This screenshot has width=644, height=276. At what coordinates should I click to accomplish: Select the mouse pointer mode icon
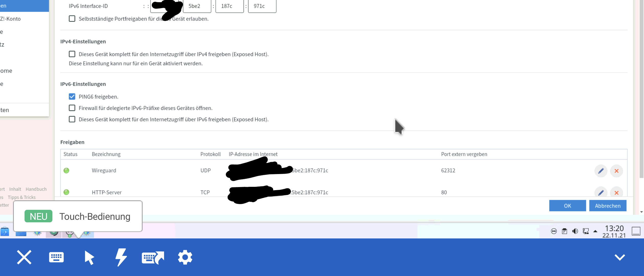coord(89,257)
